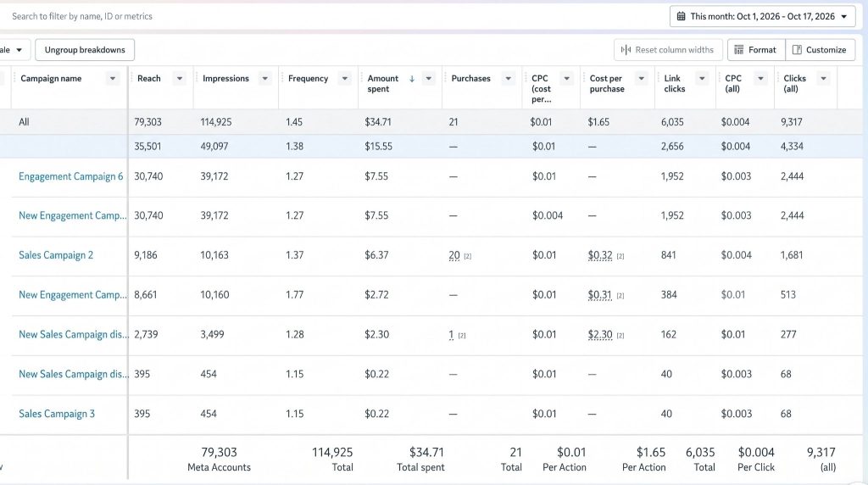Open the Campaign name column dropdown
The image size is (868, 485).
(x=113, y=79)
